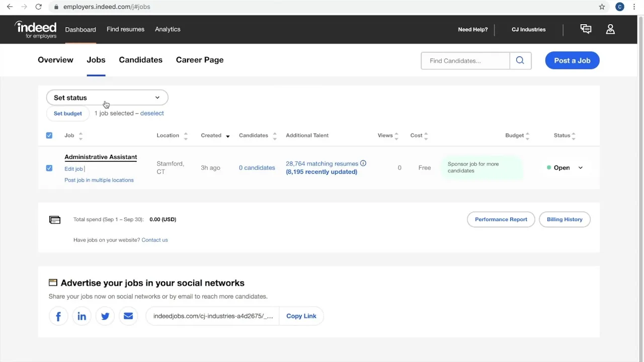Toggle the select-all jobs checkbox

coord(49,135)
